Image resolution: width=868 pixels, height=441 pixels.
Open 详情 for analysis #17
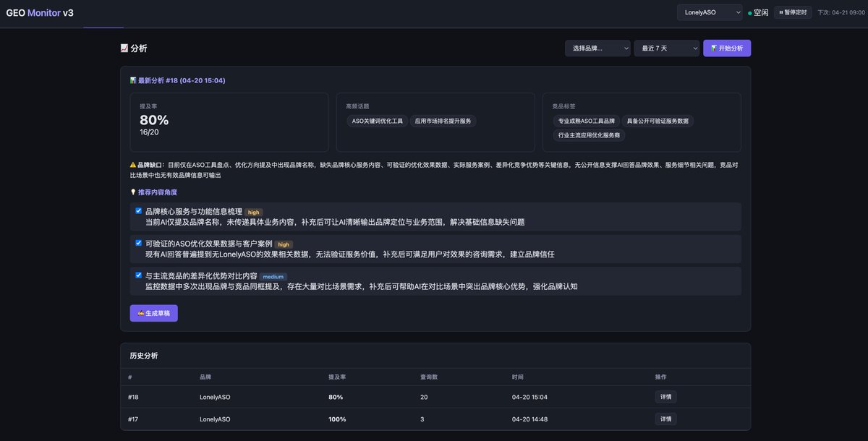tap(665, 419)
